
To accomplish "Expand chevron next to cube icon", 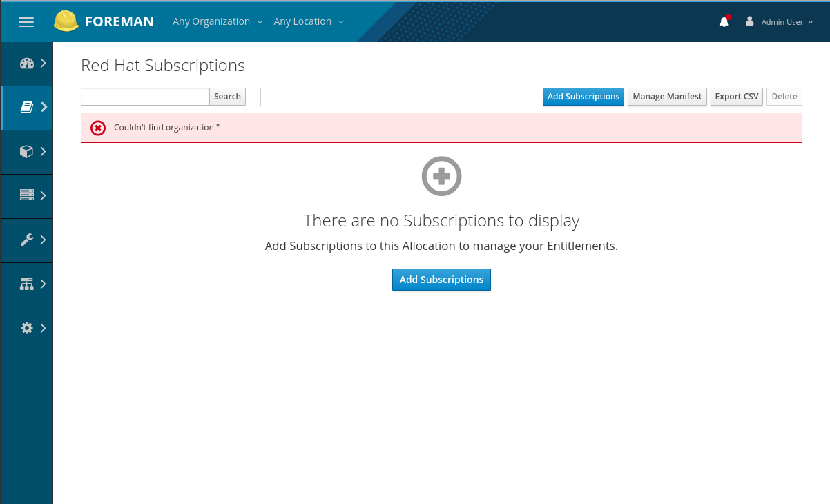I will [44, 151].
